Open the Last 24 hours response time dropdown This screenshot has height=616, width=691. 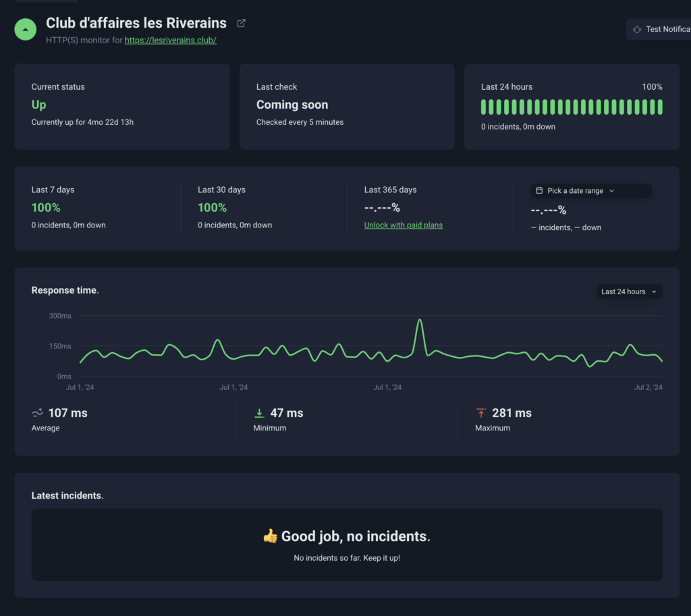[628, 291]
